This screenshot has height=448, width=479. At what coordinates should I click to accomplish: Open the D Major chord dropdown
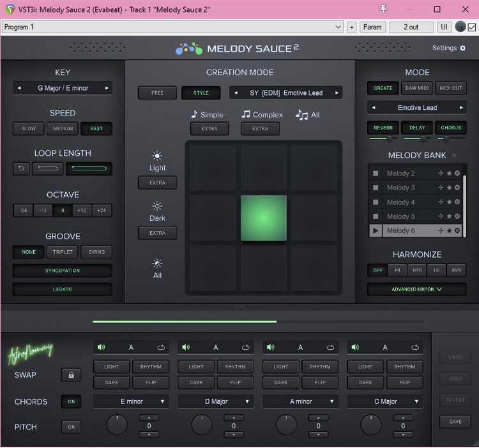point(216,401)
